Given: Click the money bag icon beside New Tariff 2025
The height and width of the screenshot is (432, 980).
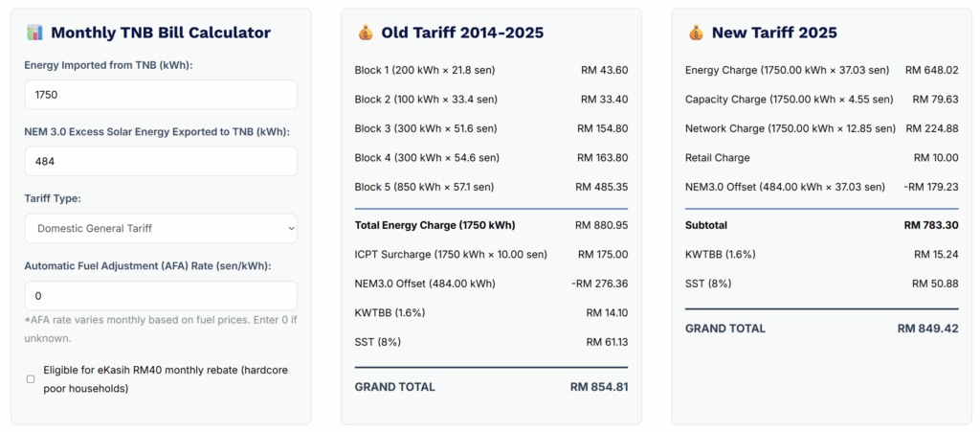Looking at the screenshot, I should click(x=696, y=33).
